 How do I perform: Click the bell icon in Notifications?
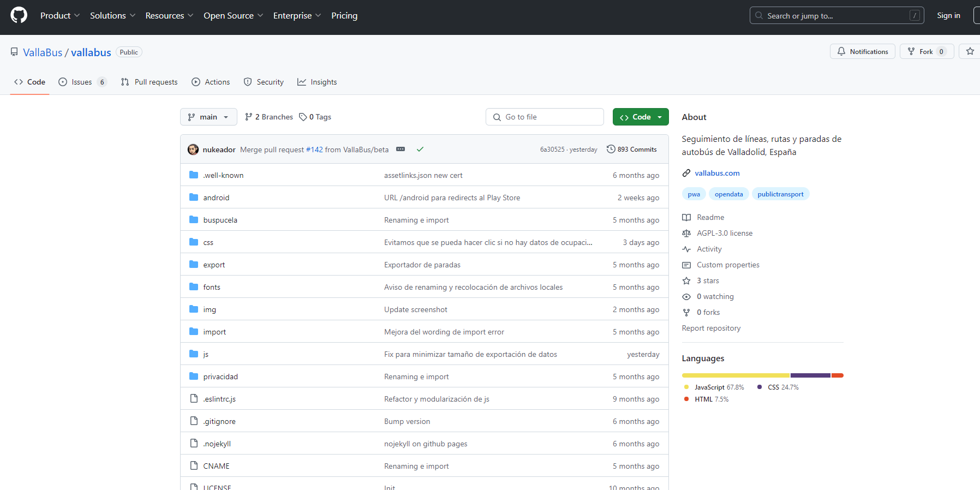coord(841,51)
